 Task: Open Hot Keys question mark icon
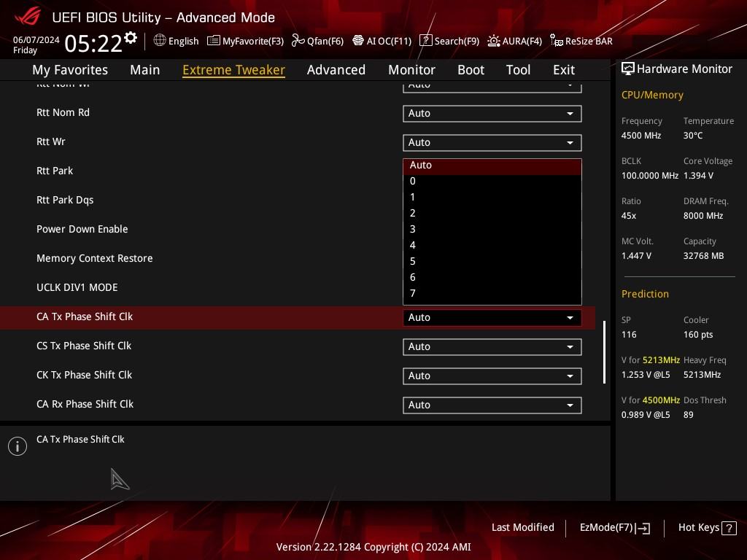(729, 528)
